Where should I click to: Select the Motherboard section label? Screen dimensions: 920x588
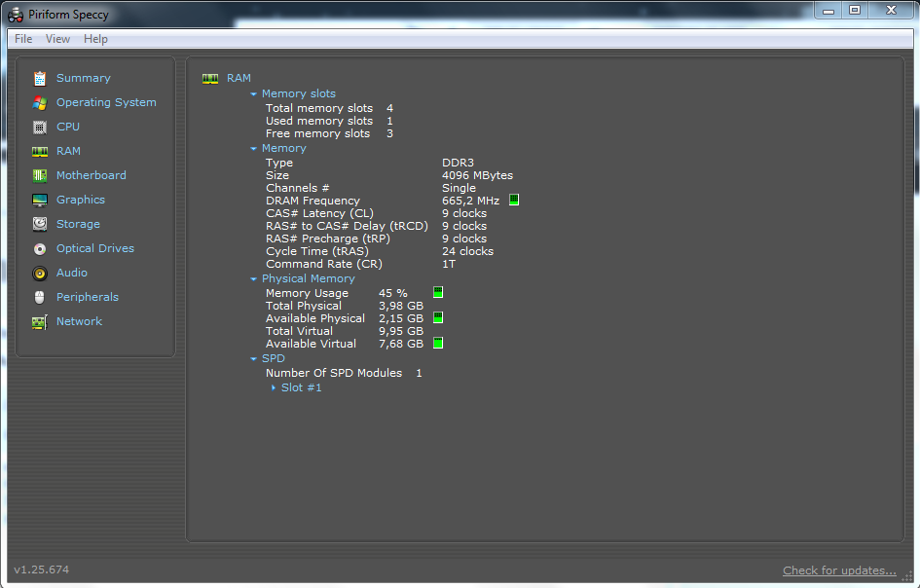(x=91, y=175)
